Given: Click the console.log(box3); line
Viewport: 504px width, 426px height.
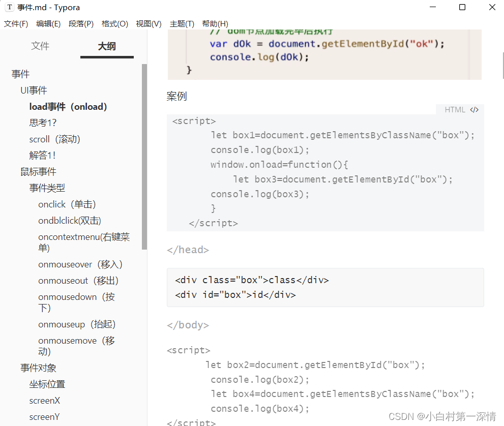Looking at the screenshot, I should 260,194.
